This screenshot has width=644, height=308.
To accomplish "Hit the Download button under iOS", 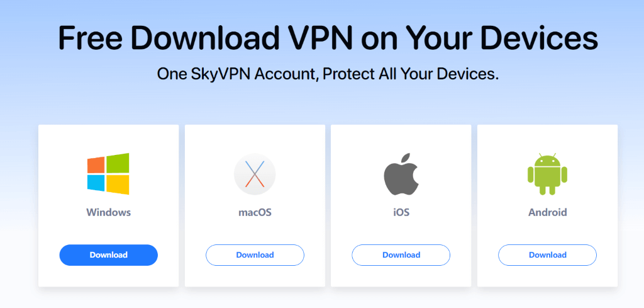I will click(x=401, y=255).
